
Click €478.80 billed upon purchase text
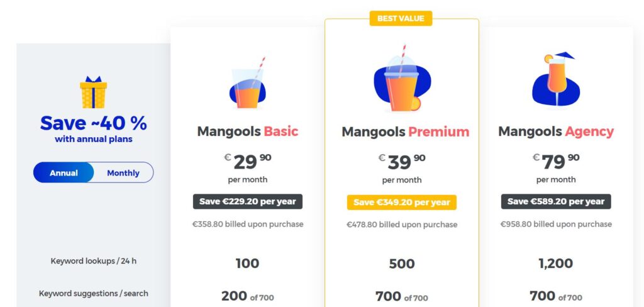coord(401,225)
